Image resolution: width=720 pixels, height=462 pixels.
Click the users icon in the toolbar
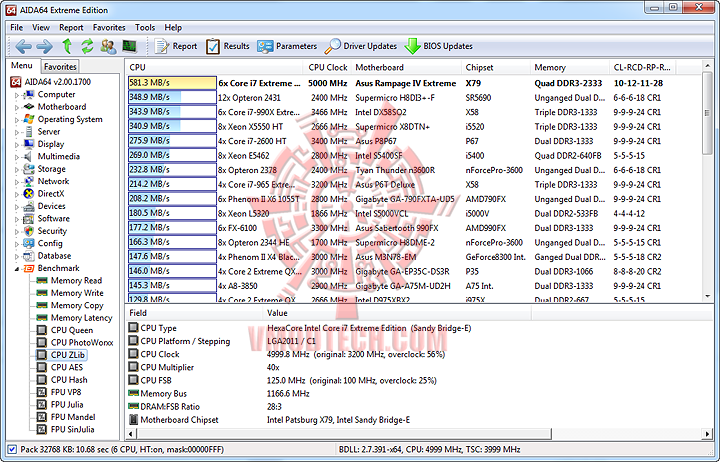108,46
